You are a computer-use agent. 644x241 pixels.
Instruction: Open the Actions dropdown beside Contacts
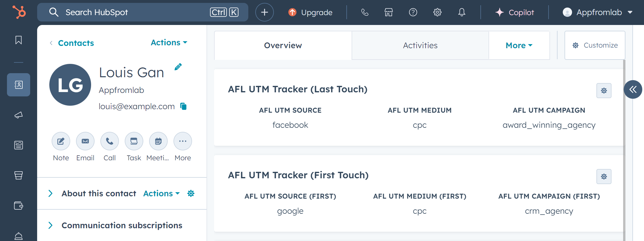[x=169, y=43]
